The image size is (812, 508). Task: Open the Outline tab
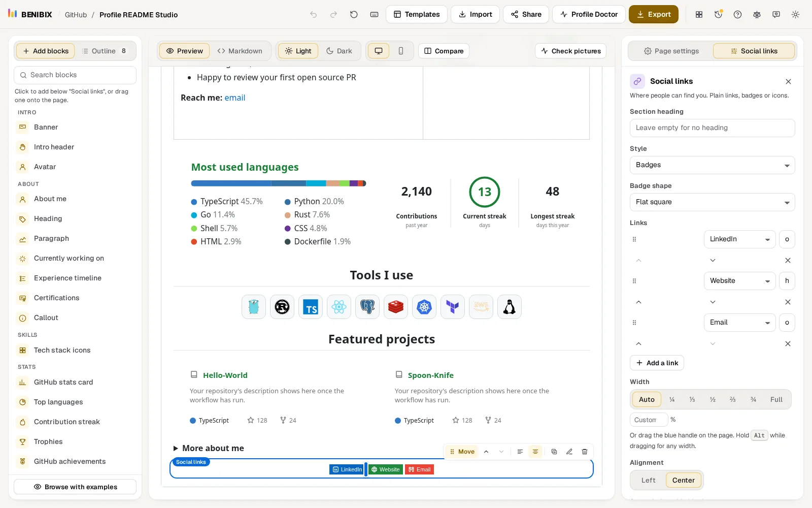tap(105, 51)
